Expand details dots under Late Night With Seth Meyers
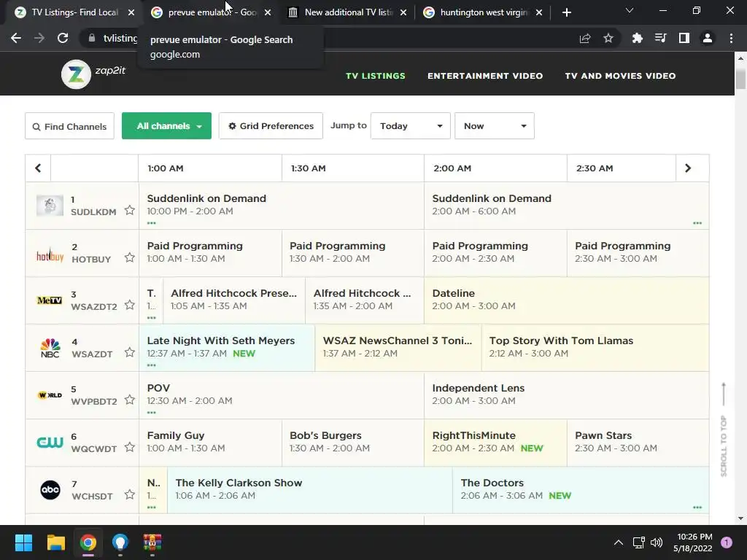Screen dimensions: 747x560 click(x=152, y=365)
